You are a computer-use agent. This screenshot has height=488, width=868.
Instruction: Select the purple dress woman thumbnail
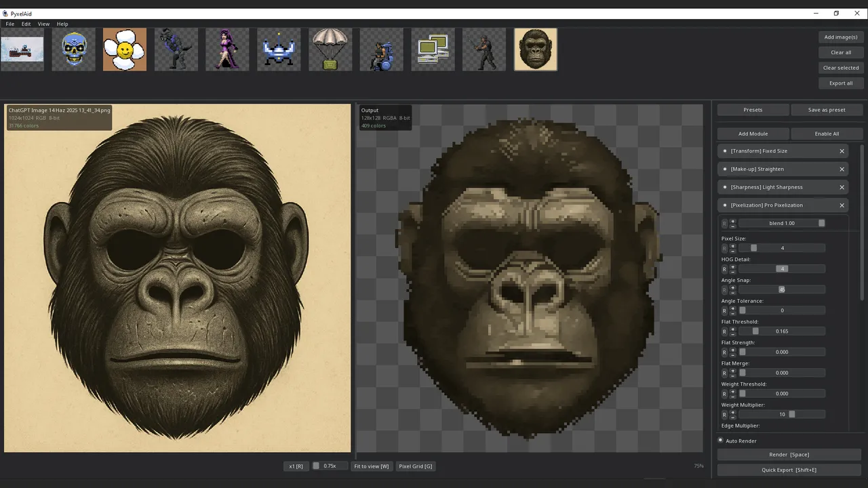click(227, 49)
